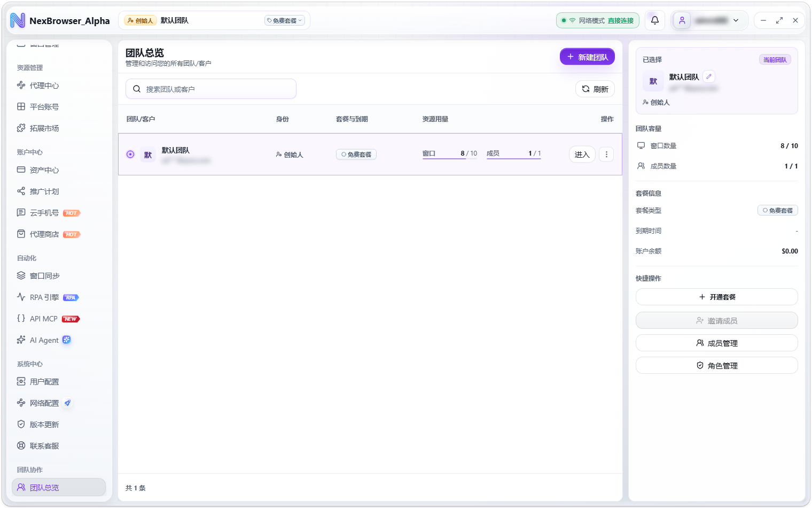Viewport: 812px width, 508px height.
Task: Open 代理中心 in the sidebar
Action: (59, 85)
